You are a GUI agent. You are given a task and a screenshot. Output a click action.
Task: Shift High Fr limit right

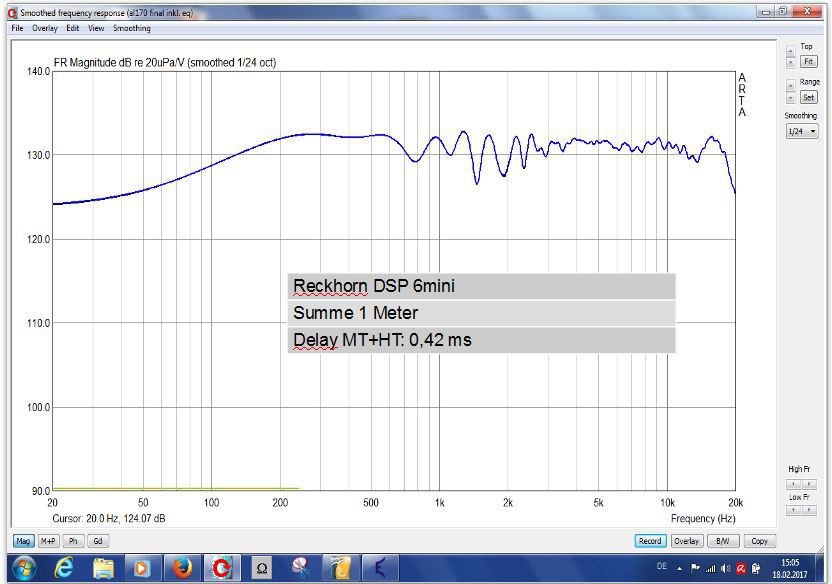[809, 484]
